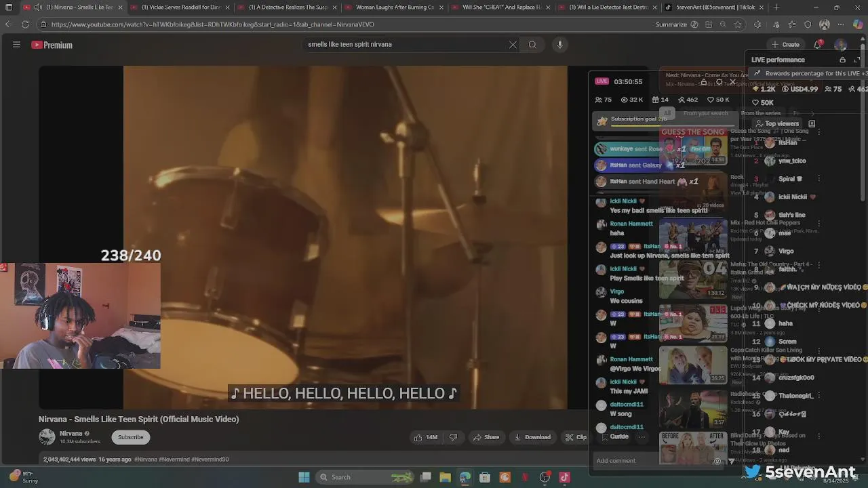Screen dimensions: 868x488
Task: Download the Nirvana video
Action: [x=532, y=437]
